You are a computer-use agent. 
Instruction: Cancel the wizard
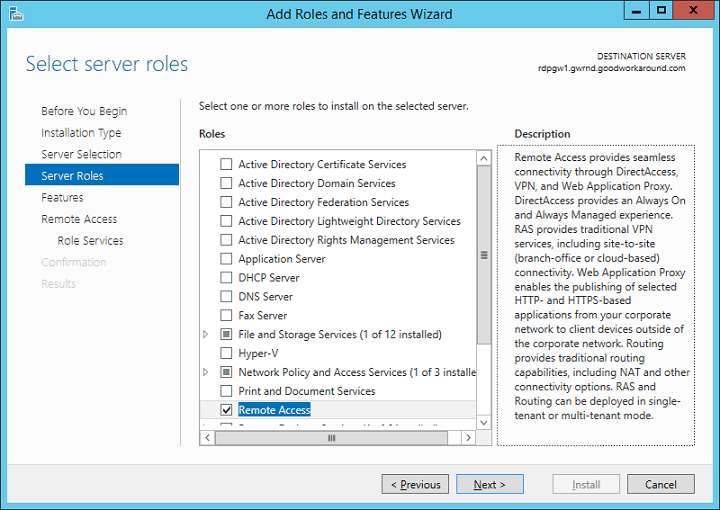click(x=660, y=485)
